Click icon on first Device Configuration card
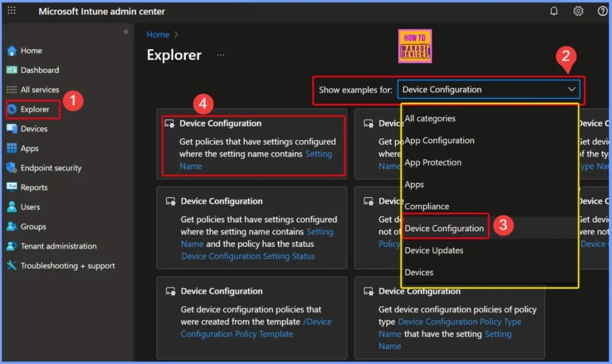This screenshot has height=364, width=612. tap(170, 124)
